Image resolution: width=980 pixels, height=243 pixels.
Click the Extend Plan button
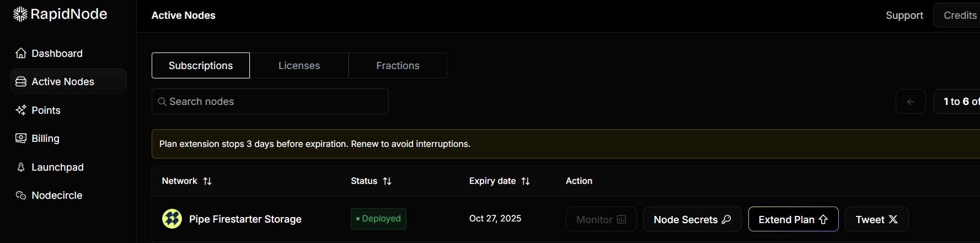click(x=793, y=219)
